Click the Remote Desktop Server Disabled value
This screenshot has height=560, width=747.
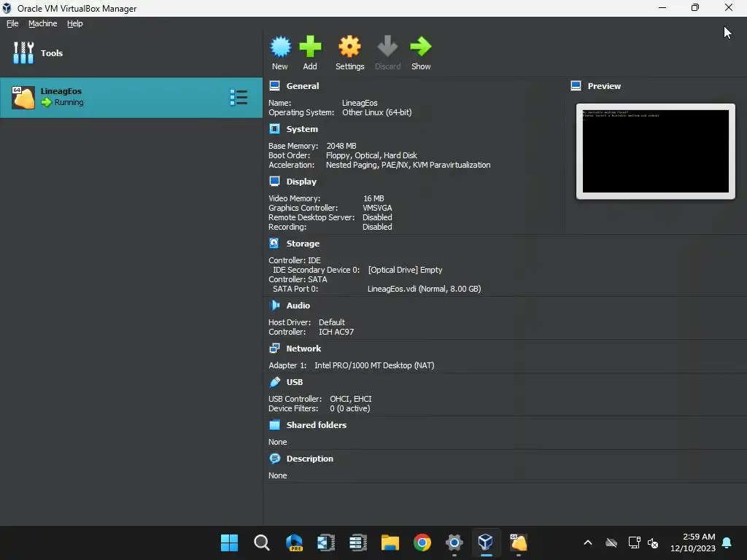pos(377,217)
